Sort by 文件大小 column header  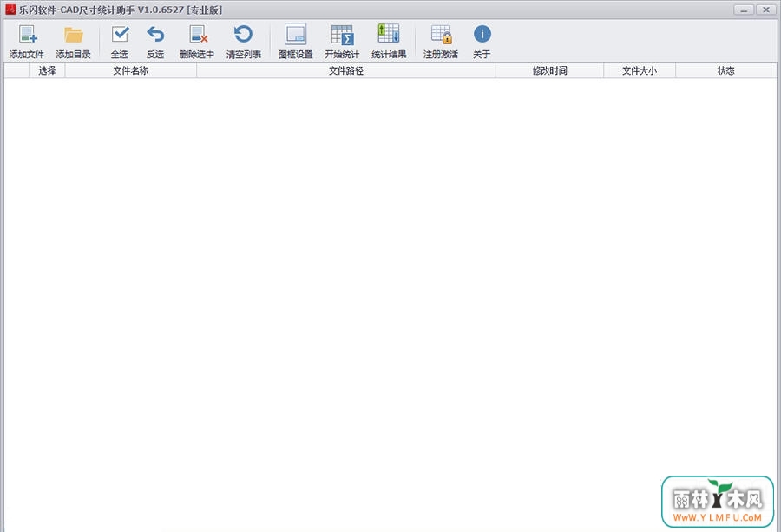(x=639, y=71)
